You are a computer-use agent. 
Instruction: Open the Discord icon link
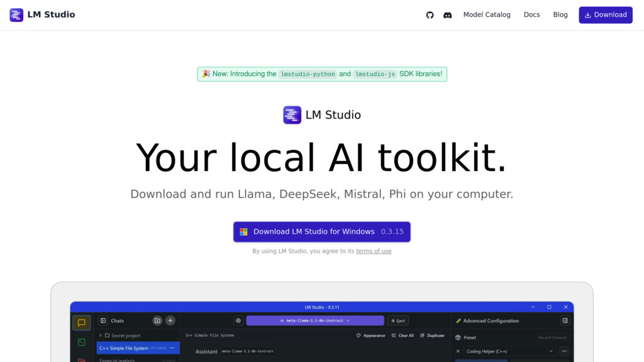click(x=448, y=15)
